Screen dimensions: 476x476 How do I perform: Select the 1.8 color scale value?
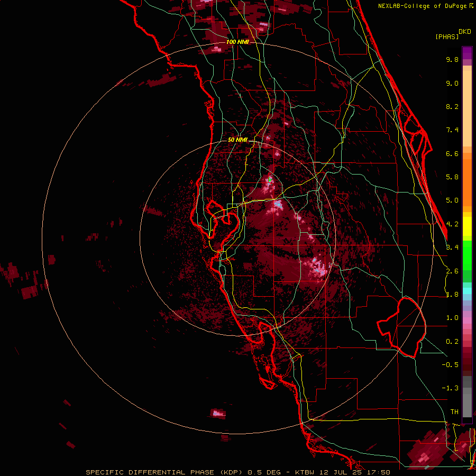[x=452, y=295]
